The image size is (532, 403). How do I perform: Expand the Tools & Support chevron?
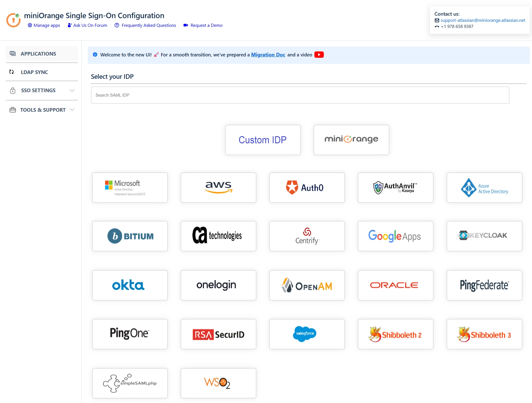[72, 110]
